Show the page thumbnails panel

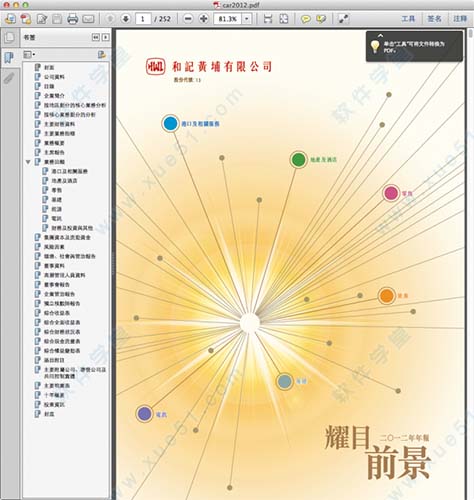[10, 37]
